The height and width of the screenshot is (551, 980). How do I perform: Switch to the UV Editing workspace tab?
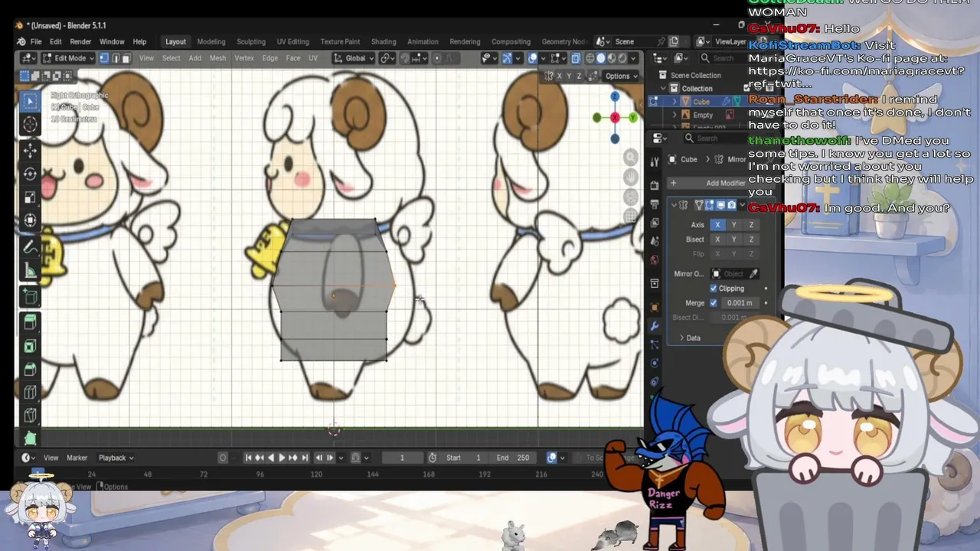click(x=293, y=41)
